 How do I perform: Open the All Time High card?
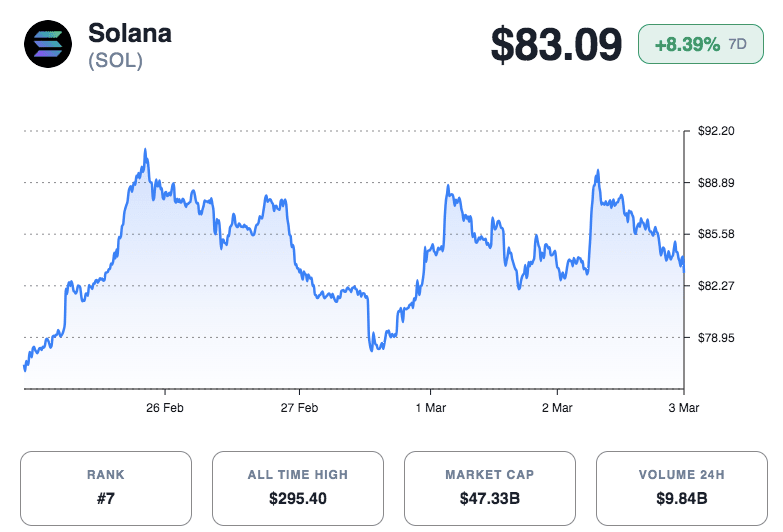298,488
